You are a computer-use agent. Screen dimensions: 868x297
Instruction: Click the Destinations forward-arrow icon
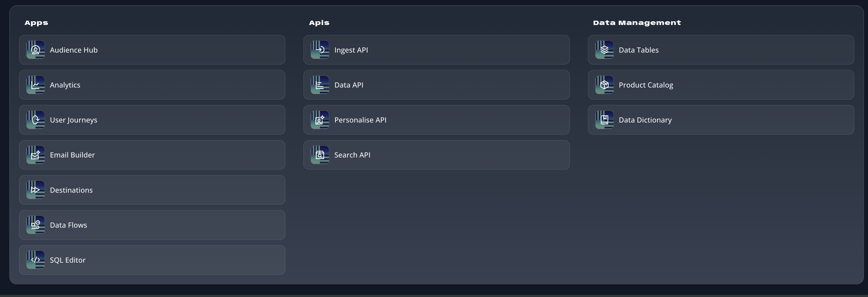tap(35, 190)
